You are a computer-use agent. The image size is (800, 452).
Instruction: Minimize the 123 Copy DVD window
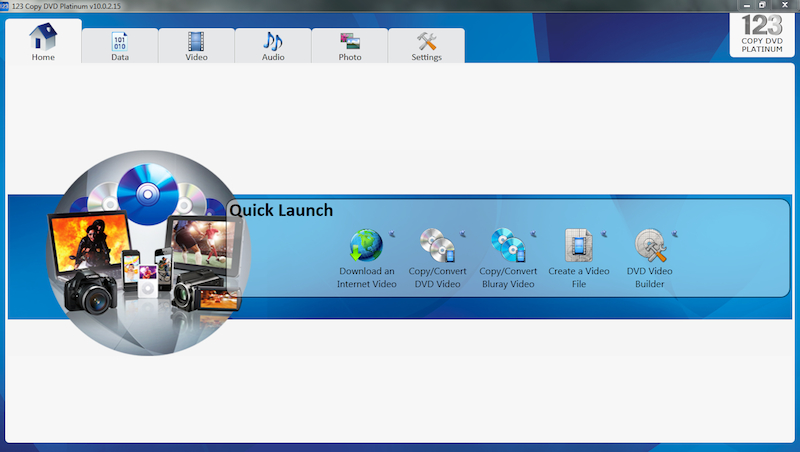pos(746,5)
